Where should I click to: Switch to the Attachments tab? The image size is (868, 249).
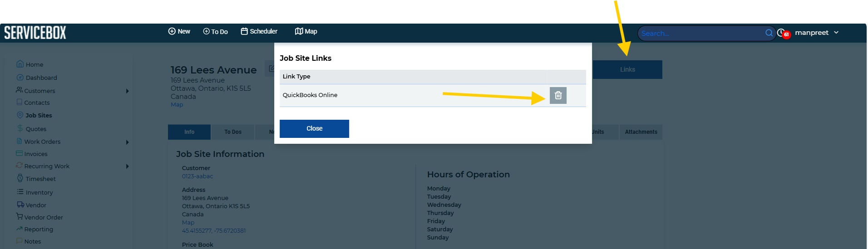click(x=641, y=132)
